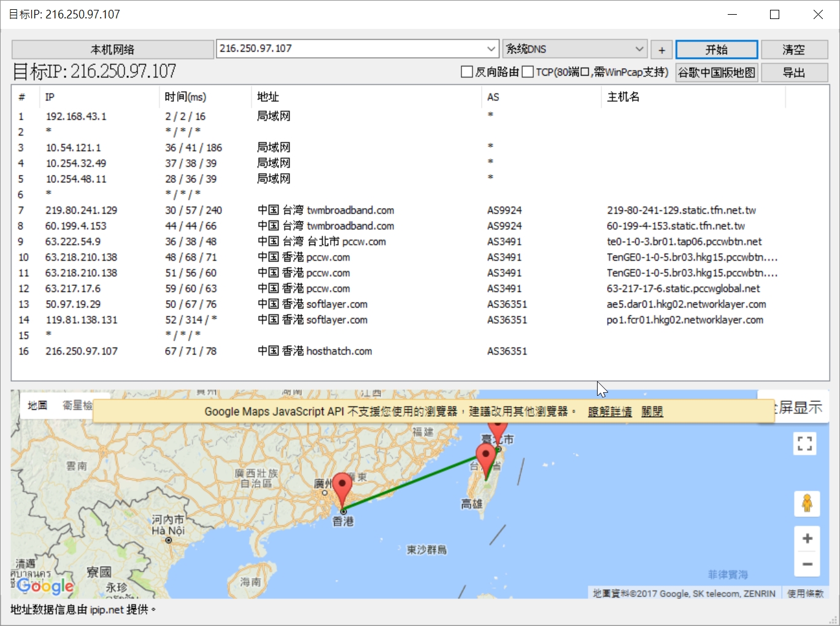Select hop row 219.80.241.129

pos(420,210)
